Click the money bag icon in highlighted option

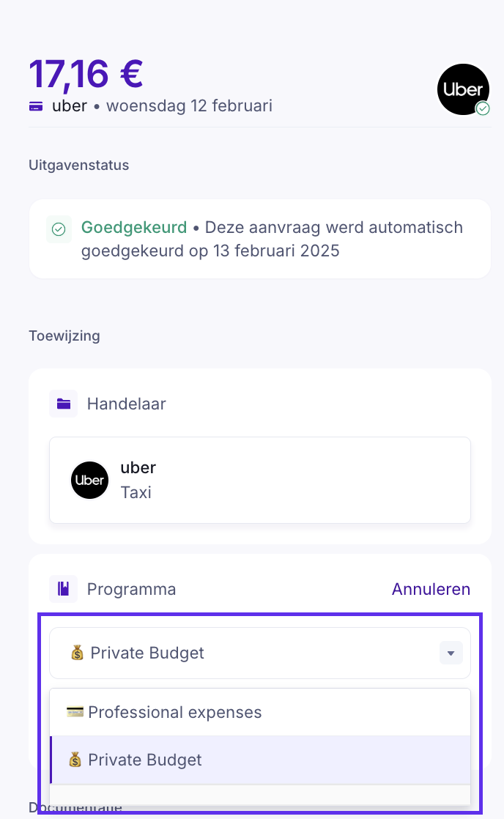[x=75, y=760]
